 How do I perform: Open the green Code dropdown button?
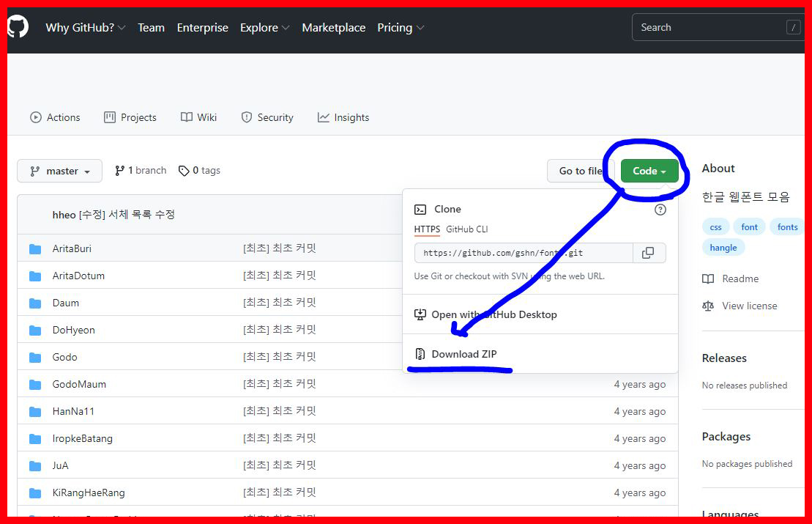pyautogui.click(x=649, y=171)
